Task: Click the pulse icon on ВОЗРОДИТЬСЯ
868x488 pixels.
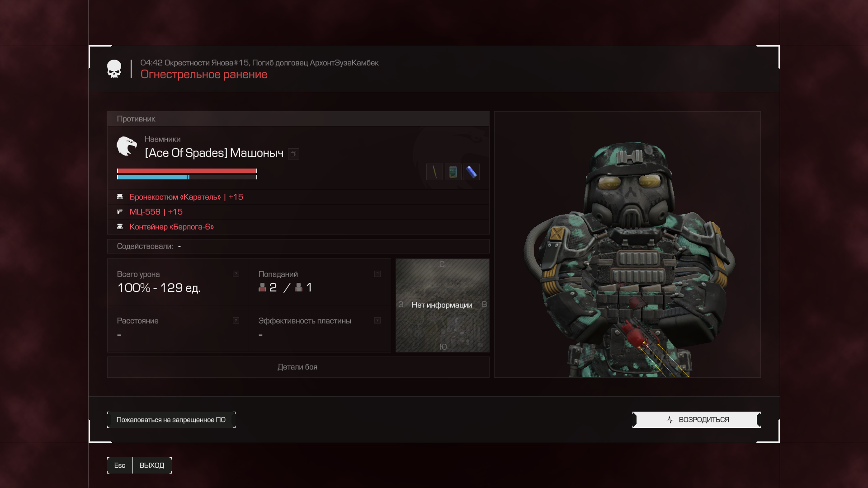Action: pyautogui.click(x=670, y=420)
